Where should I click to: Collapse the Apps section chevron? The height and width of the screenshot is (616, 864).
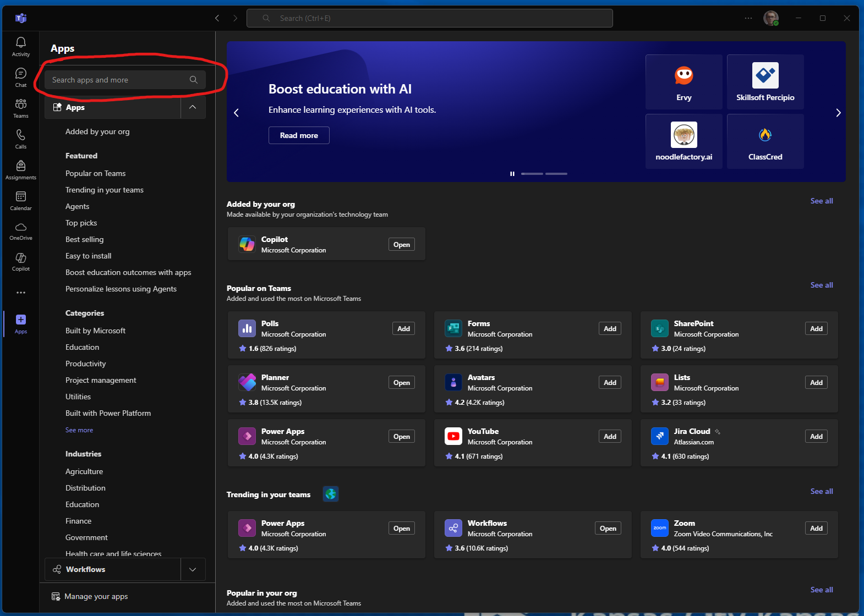click(193, 107)
